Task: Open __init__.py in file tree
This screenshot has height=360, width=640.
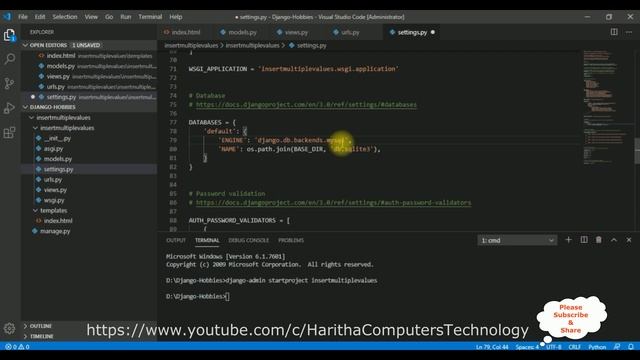Action: coord(57,138)
